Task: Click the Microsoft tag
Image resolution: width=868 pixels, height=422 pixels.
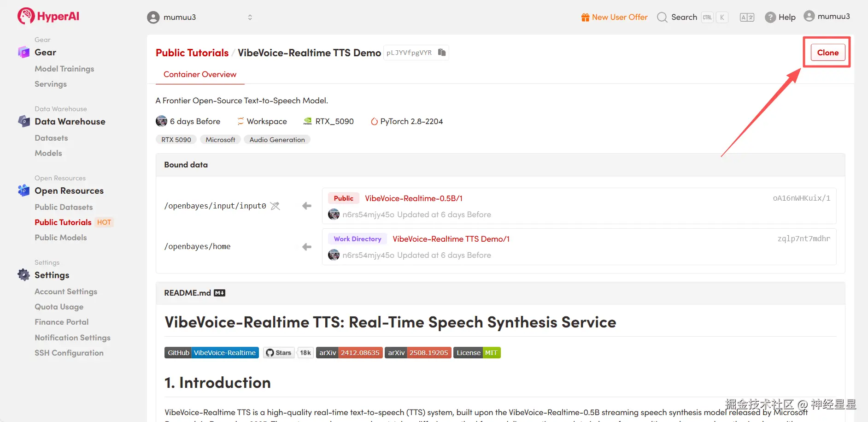Action: click(x=220, y=140)
